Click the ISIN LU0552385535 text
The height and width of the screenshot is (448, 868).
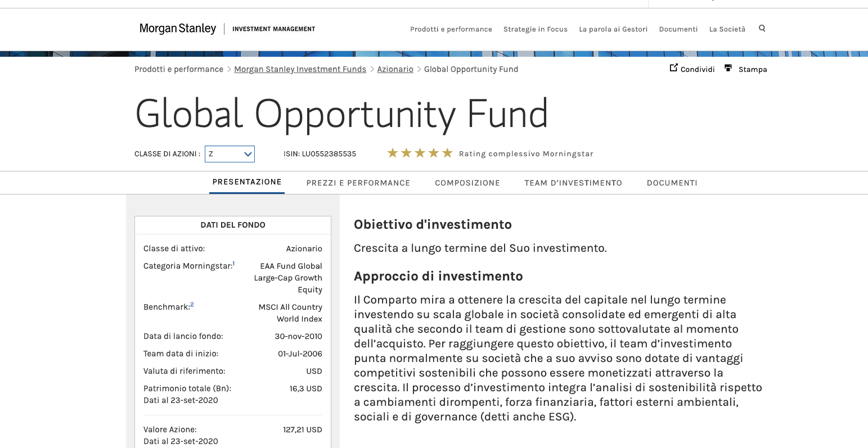(320, 154)
